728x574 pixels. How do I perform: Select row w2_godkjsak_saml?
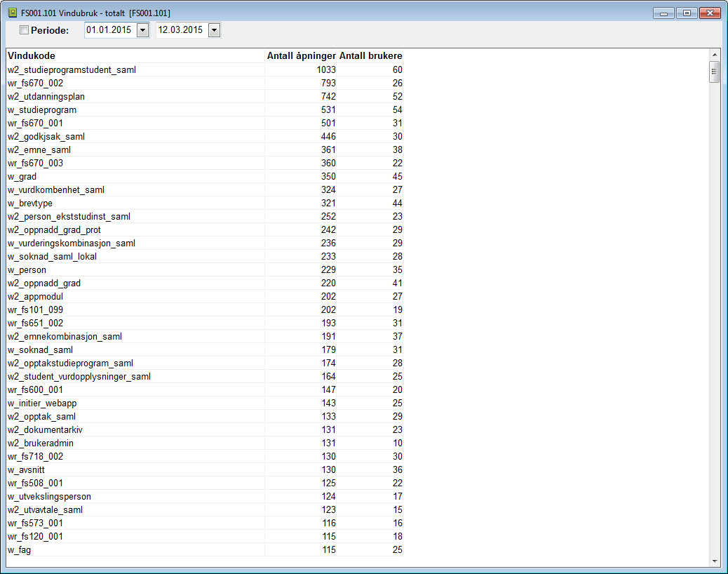[x=205, y=137]
